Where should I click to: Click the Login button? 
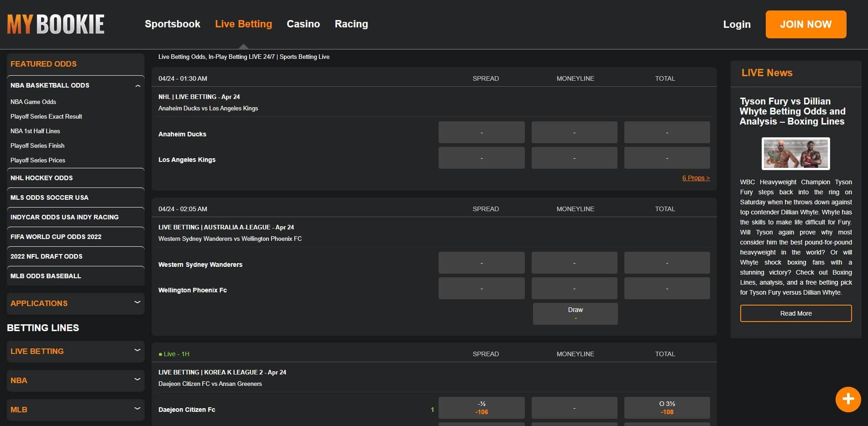click(736, 24)
